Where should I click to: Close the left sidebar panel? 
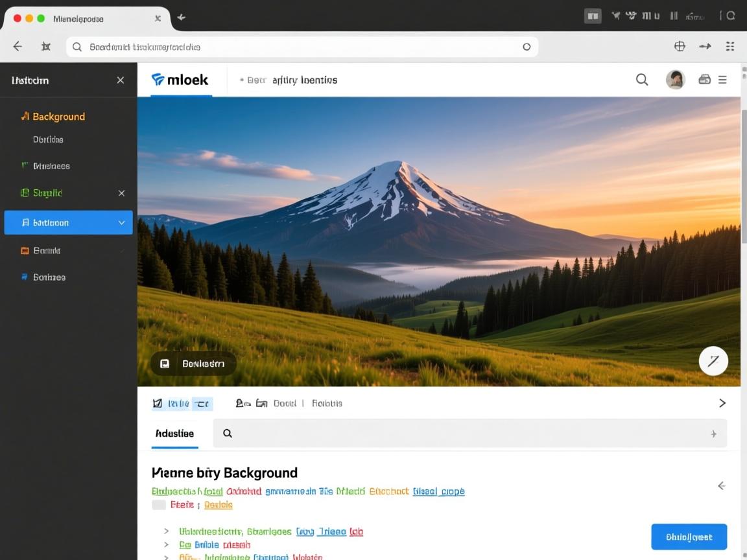(120, 80)
